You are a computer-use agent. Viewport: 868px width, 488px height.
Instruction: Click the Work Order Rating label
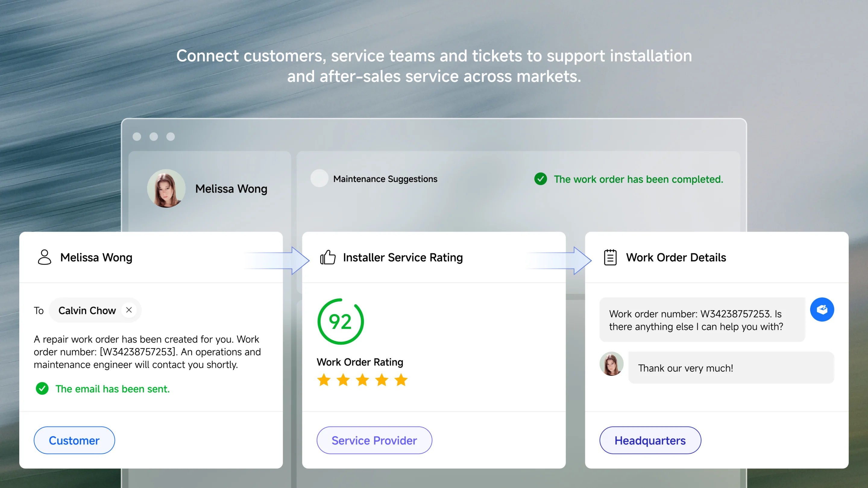point(360,362)
